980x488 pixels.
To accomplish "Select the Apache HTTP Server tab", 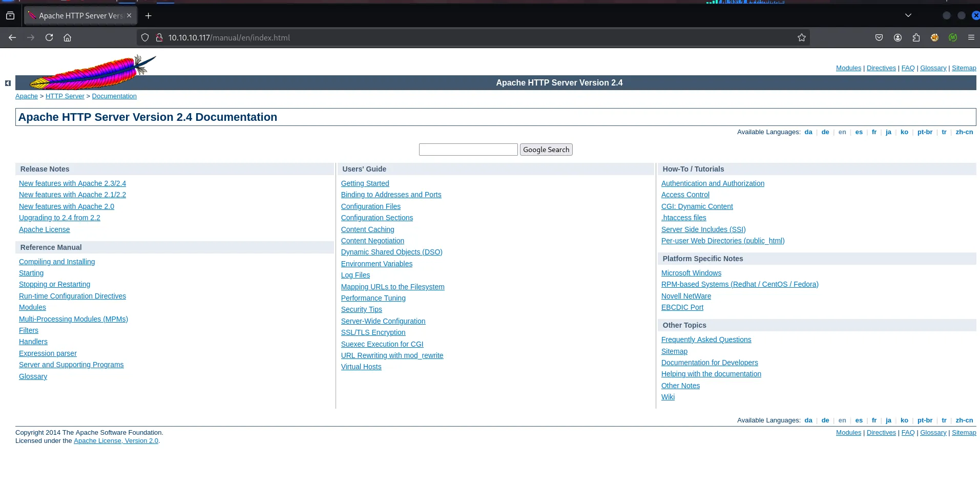I will pyautogui.click(x=80, y=16).
